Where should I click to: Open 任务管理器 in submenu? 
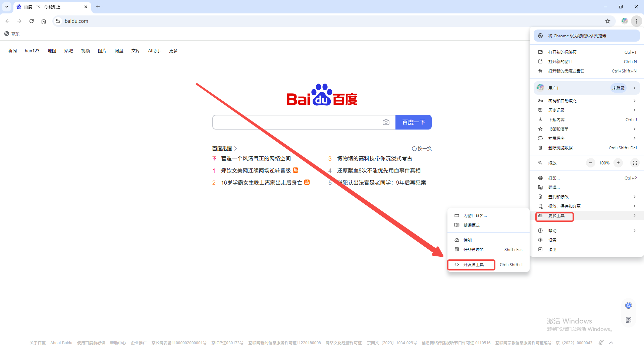(488, 249)
